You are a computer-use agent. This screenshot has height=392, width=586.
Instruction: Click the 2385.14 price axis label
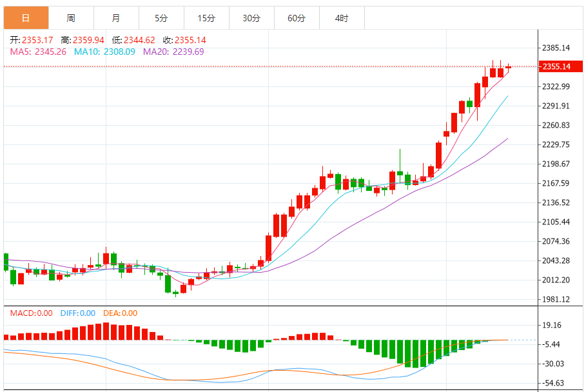pyautogui.click(x=556, y=48)
